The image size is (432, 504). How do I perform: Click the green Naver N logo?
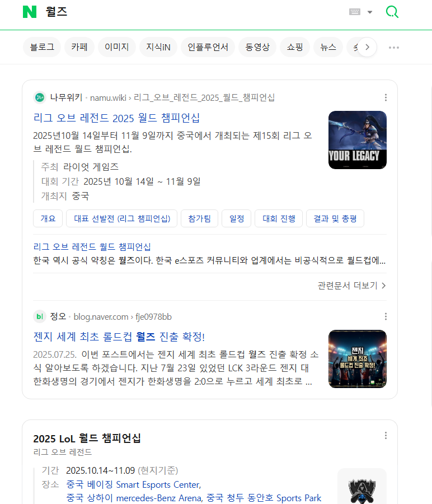(30, 12)
